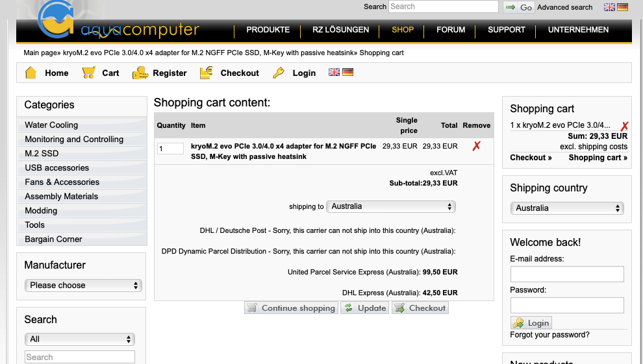Open the RZ LÖSUNGEN menu
Image resolution: width=643 pixels, height=364 pixels.
point(340,29)
